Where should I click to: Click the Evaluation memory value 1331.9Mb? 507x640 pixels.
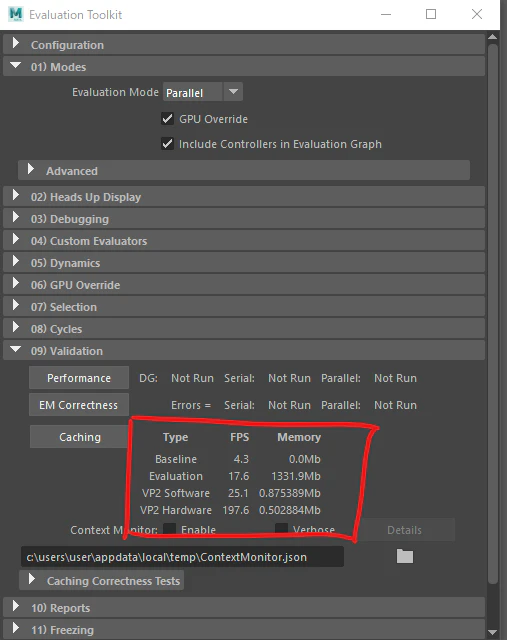pyautogui.click(x=296, y=476)
